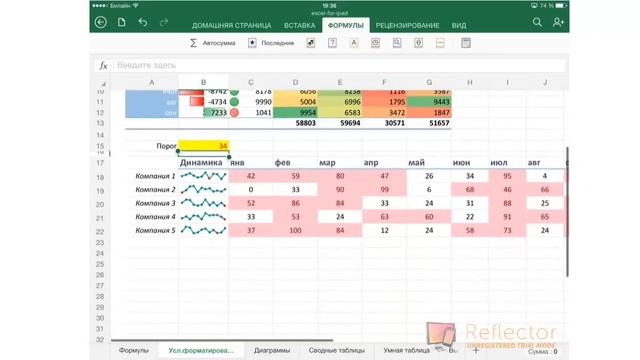Open the Text functions icon
640x360 pixels.
coord(354,43)
